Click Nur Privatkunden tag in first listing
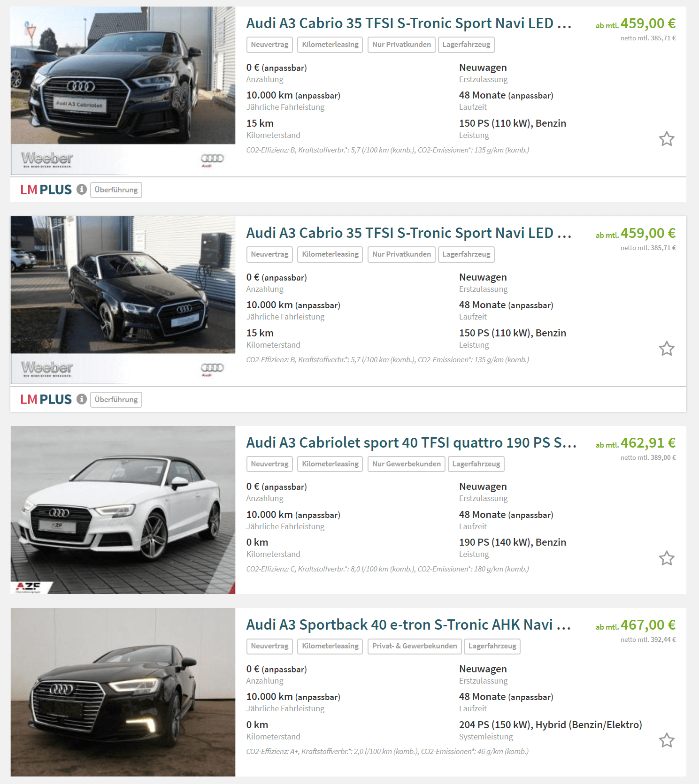Viewport: 699px width, 784px height. [401, 45]
